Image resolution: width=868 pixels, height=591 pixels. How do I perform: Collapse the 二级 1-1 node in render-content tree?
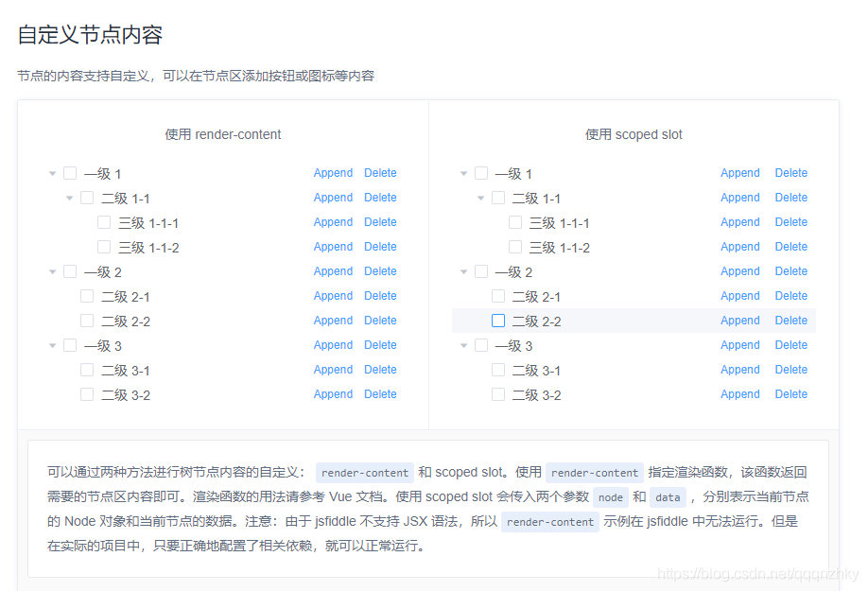pyautogui.click(x=70, y=198)
